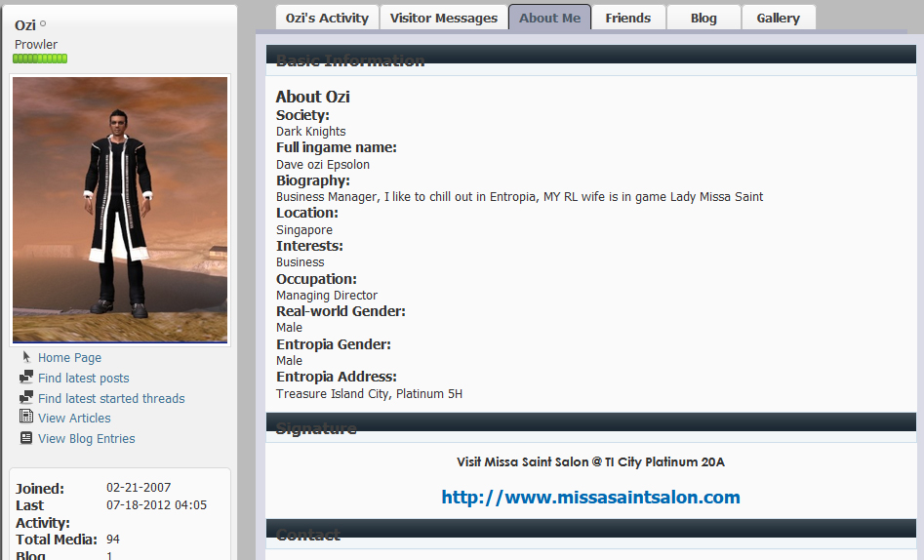Open Ozi's avatar image

[120, 210]
